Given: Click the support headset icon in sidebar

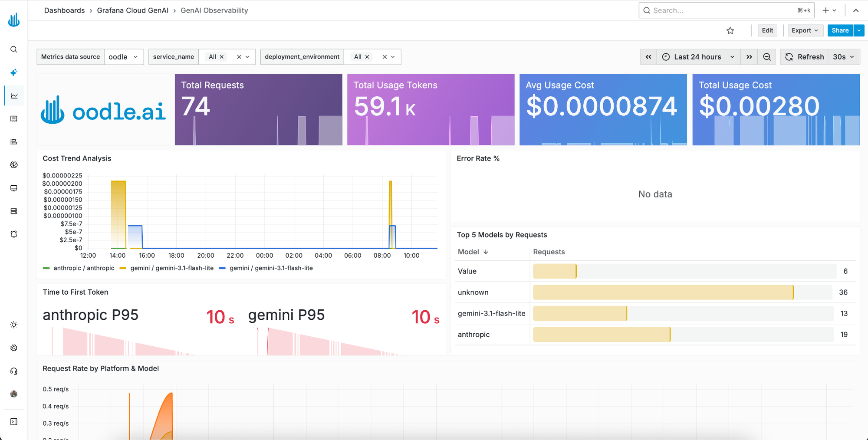Looking at the screenshot, I should [x=14, y=371].
